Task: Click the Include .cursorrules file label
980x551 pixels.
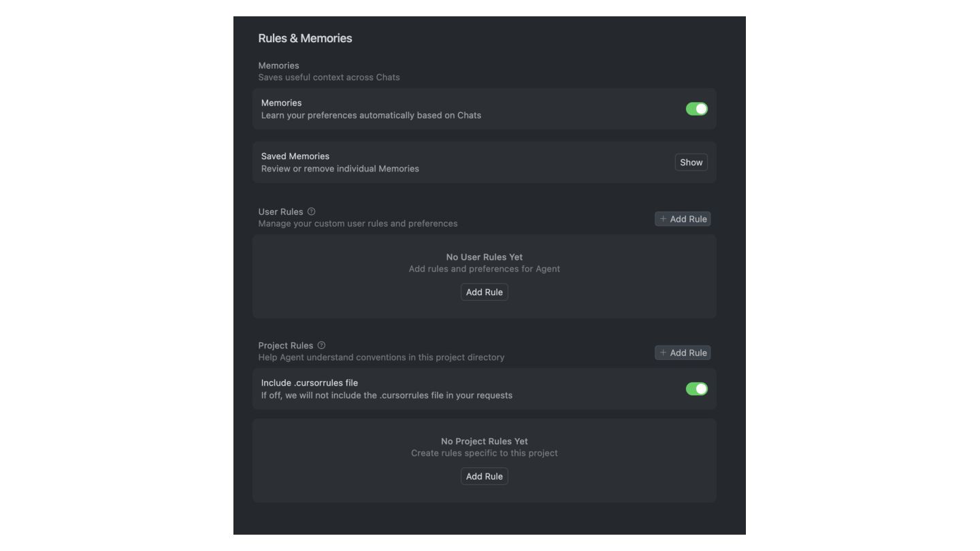Action: 309,383
